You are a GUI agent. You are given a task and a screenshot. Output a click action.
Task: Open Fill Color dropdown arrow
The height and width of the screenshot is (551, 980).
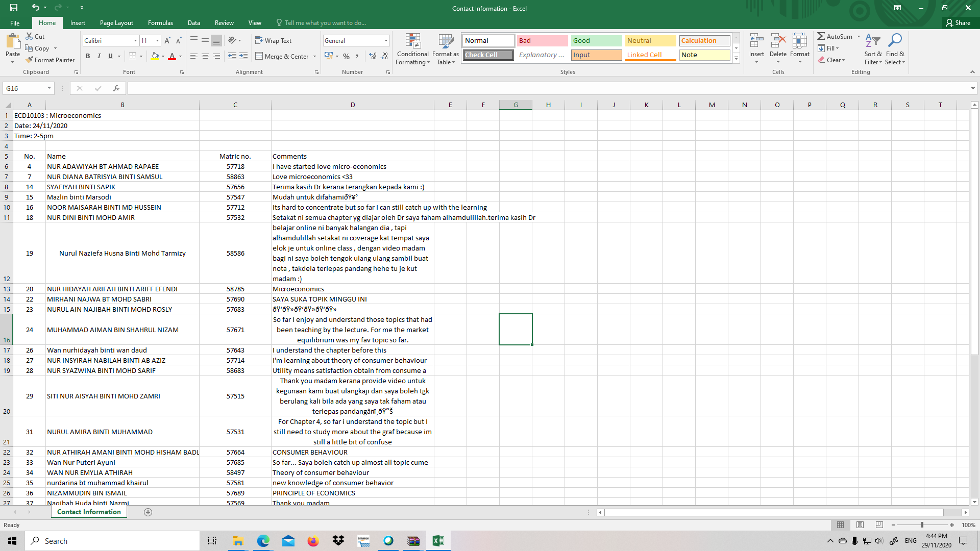click(x=163, y=56)
